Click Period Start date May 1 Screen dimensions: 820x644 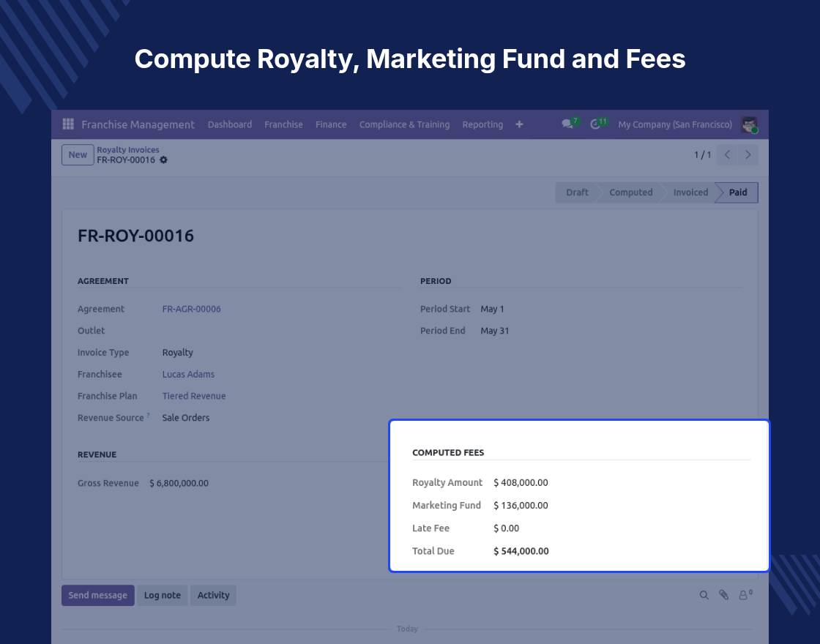click(x=492, y=309)
